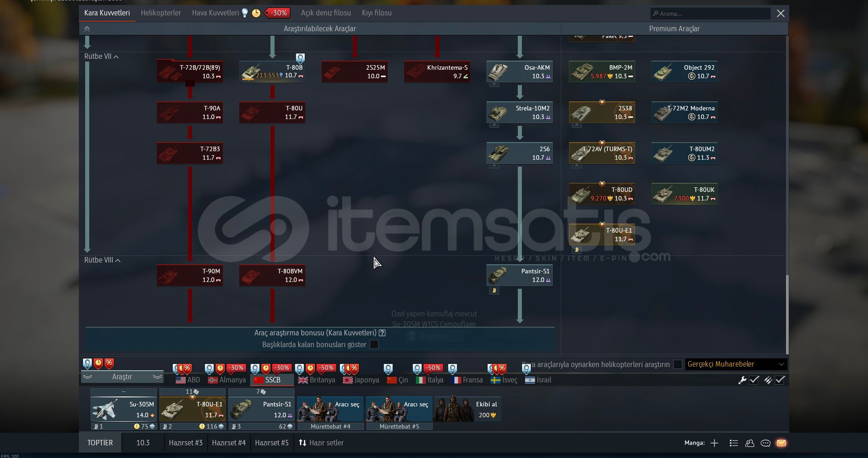Select the premium T-80UM2 card
This screenshot has height=458, width=868.
click(x=685, y=153)
